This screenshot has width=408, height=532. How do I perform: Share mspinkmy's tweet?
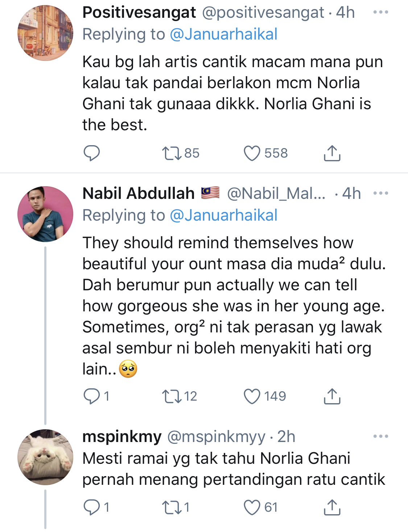332,507
